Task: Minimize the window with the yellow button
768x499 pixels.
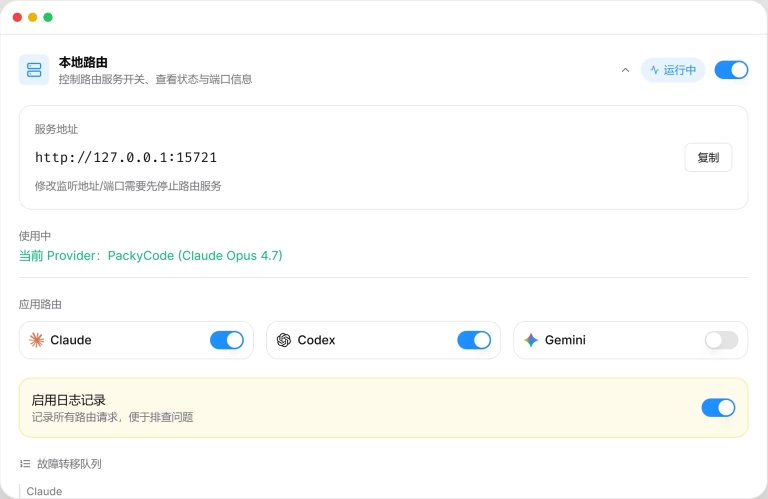Action: point(32,17)
